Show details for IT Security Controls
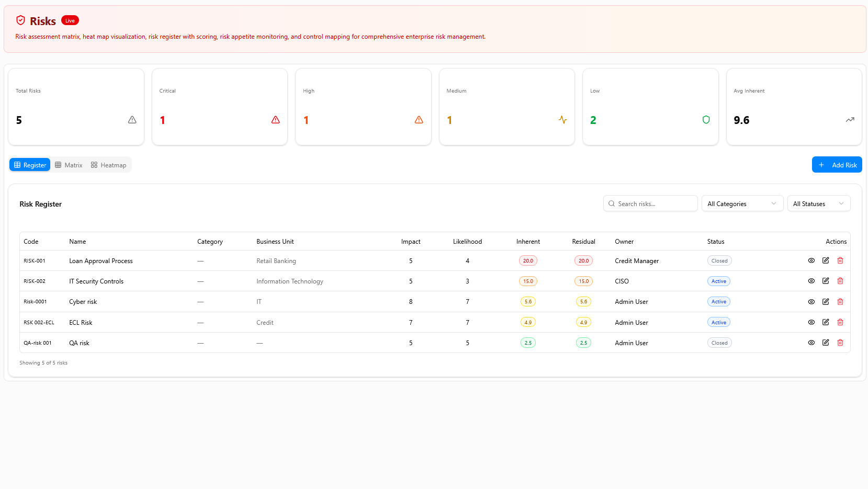 click(811, 281)
